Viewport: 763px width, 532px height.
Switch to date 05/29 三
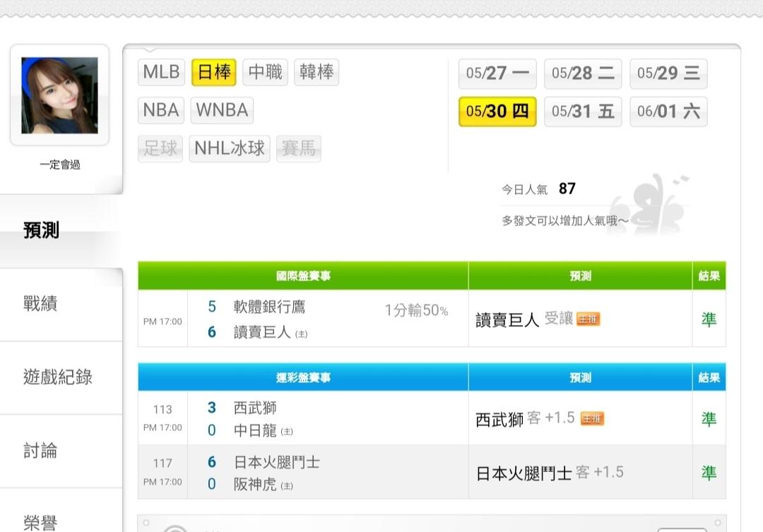click(668, 73)
